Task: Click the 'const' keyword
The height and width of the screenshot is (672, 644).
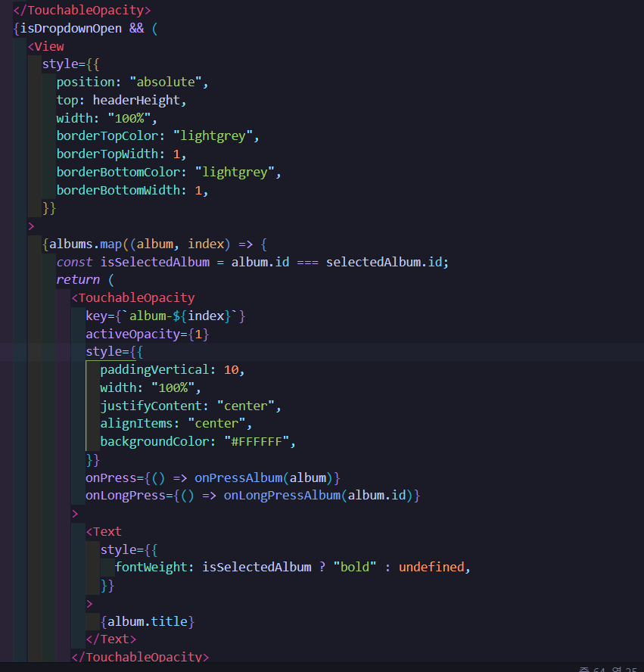Action: pos(74,263)
